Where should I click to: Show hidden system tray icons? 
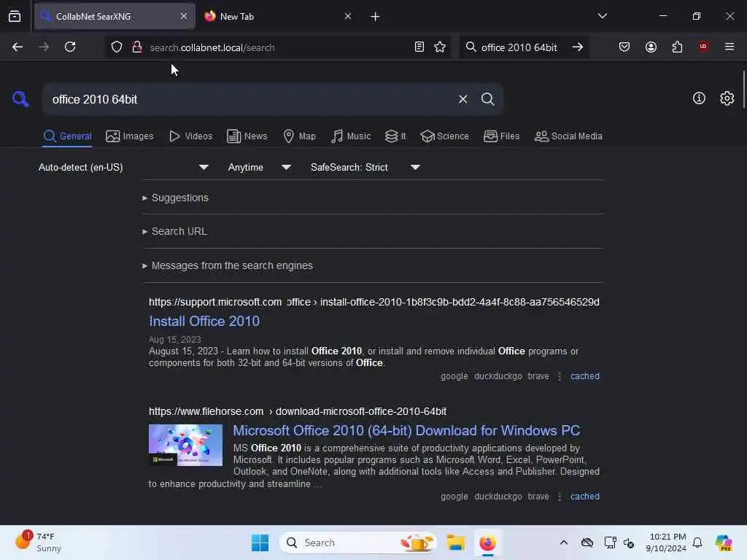click(564, 542)
